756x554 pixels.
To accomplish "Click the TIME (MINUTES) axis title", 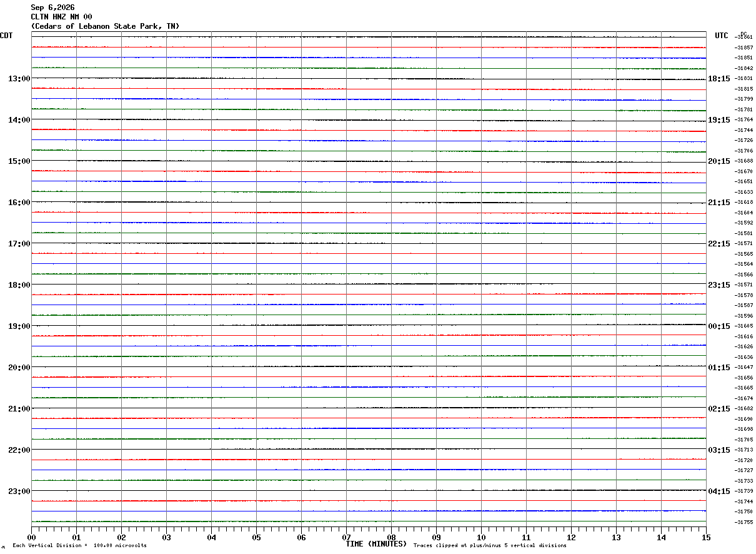I will (376, 544).
